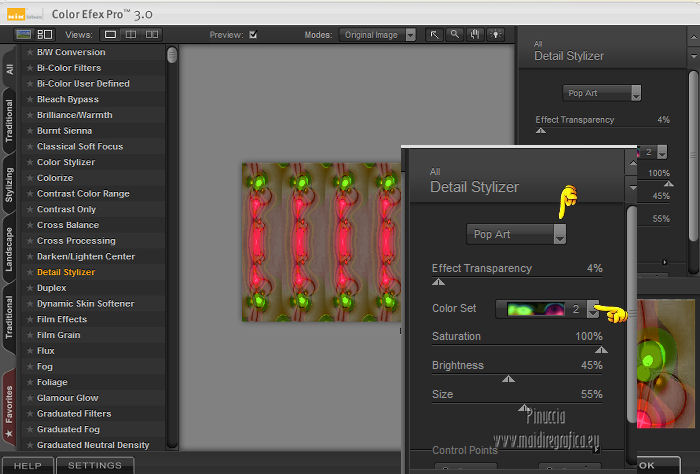Click the Effect Transparency slider handle
The height and width of the screenshot is (474, 700).
coord(438,282)
